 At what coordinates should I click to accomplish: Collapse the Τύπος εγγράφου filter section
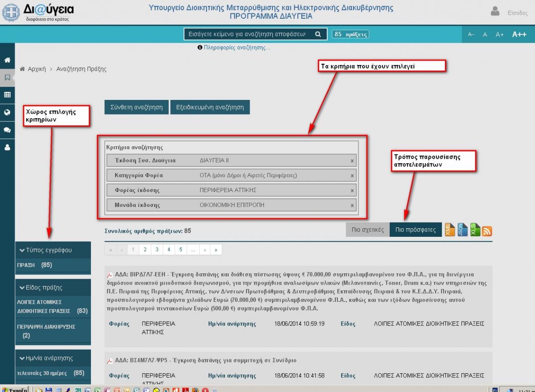tap(21, 250)
